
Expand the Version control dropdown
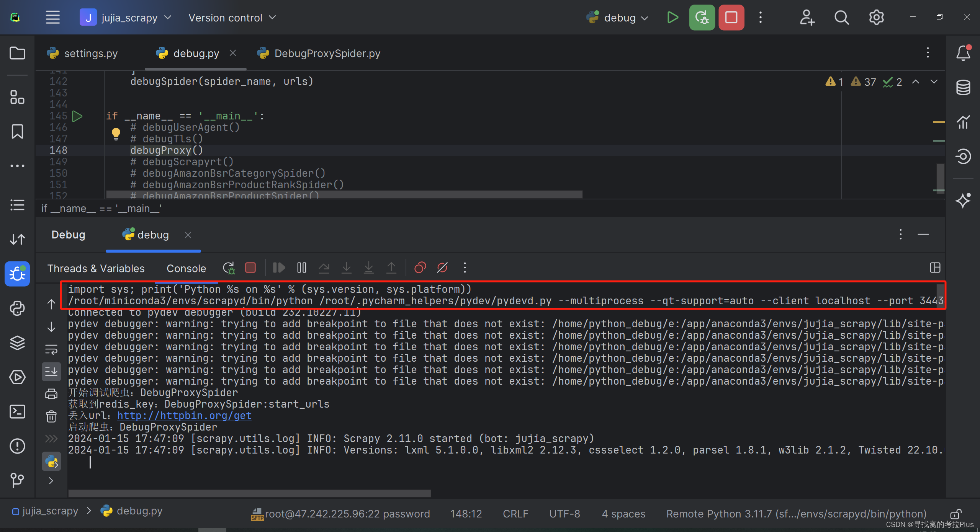(x=232, y=18)
